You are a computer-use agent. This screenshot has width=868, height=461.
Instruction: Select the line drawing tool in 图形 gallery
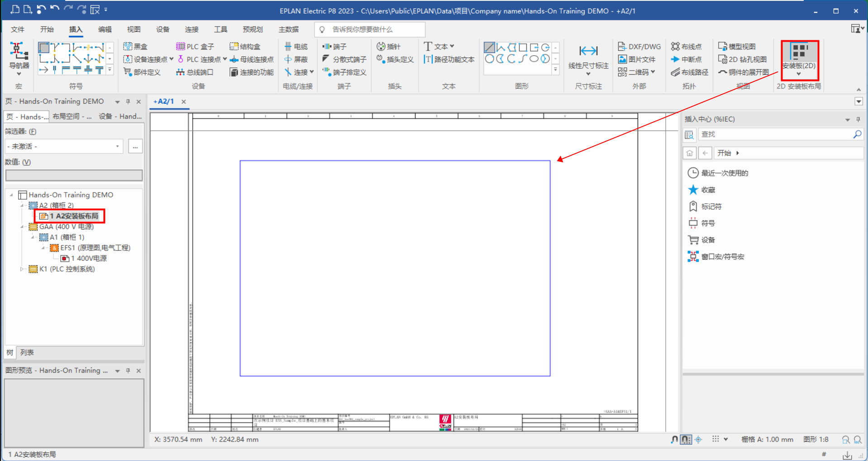click(489, 47)
